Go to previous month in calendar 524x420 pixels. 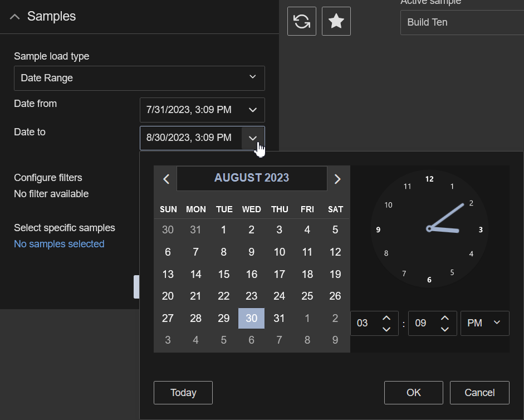point(166,179)
